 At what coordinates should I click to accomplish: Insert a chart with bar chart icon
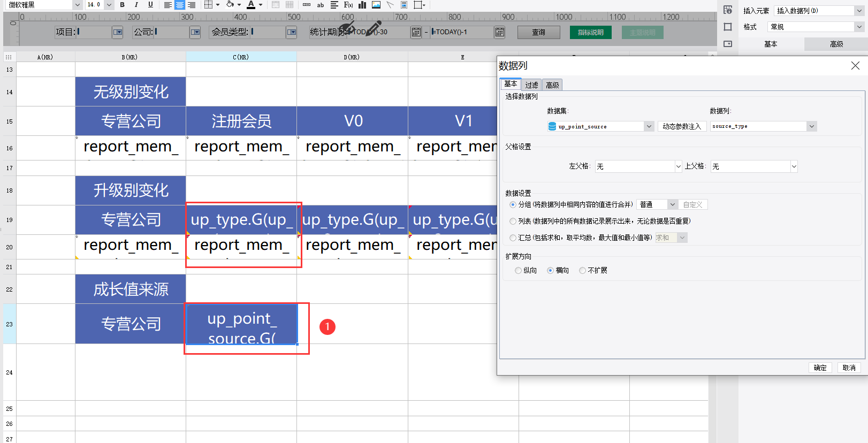[362, 5]
